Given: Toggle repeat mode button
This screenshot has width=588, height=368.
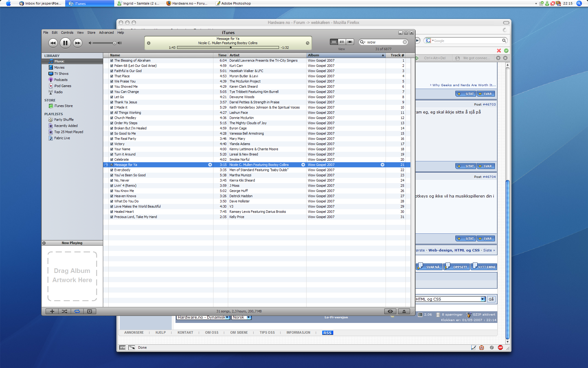Looking at the screenshot, I should click(77, 311).
